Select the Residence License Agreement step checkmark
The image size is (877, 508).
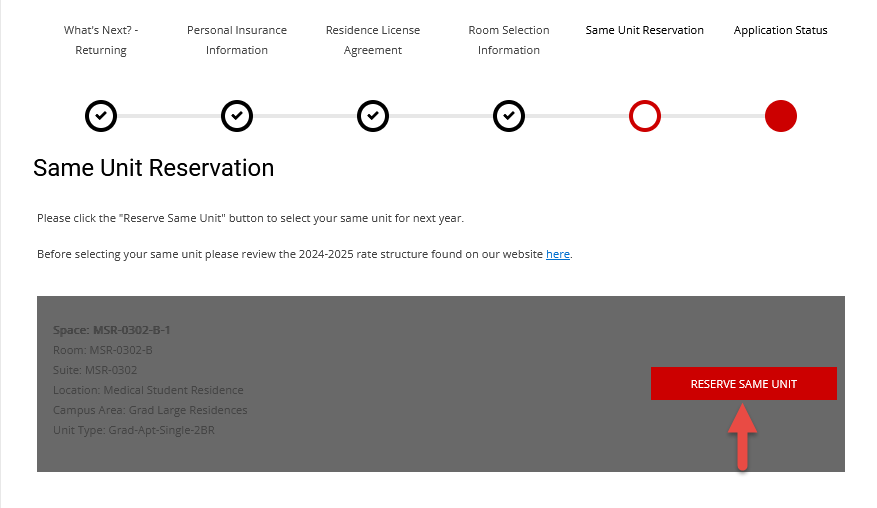pos(373,117)
